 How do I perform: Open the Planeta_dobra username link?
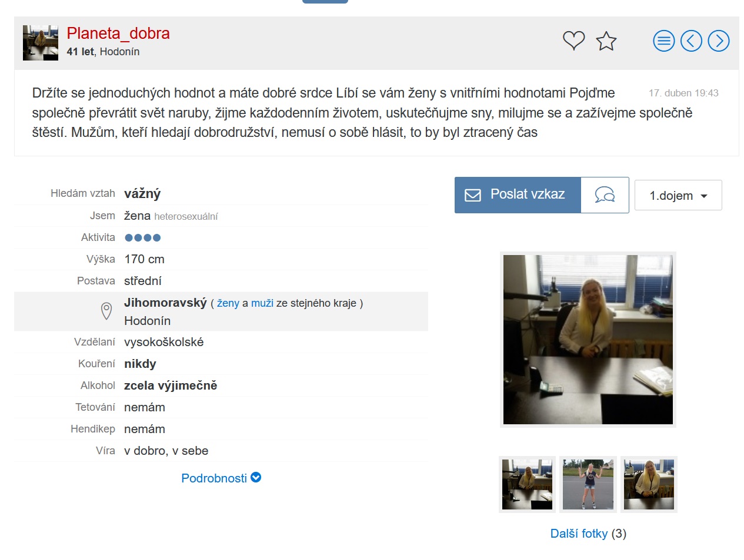pyautogui.click(x=118, y=33)
